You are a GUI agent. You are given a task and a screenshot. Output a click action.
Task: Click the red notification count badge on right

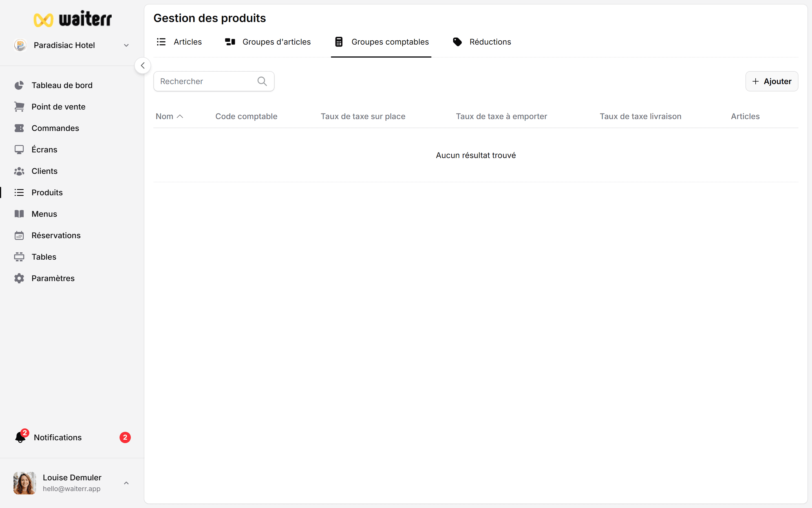click(125, 437)
